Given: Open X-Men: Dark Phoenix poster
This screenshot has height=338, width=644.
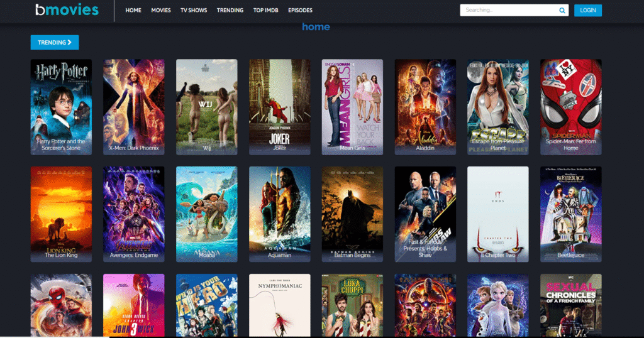Looking at the screenshot, I should point(134,107).
